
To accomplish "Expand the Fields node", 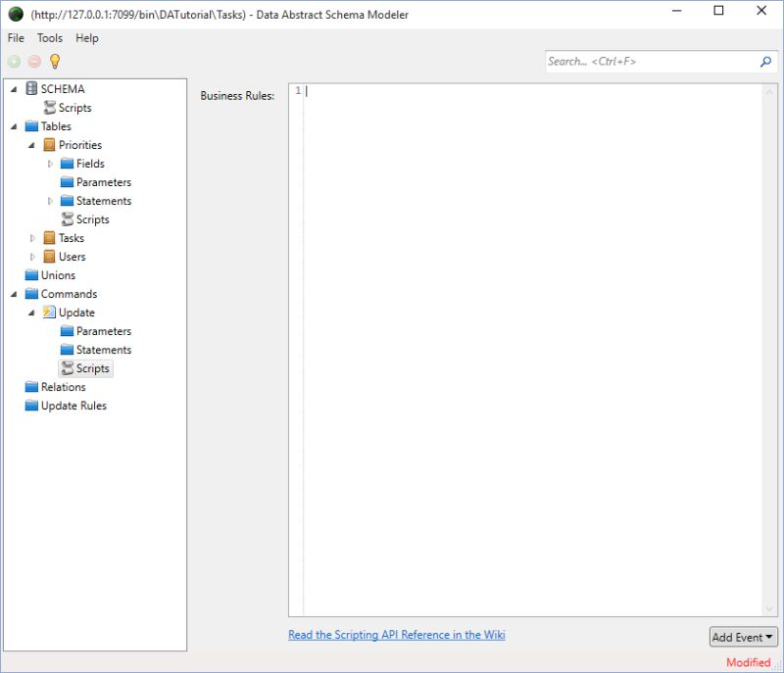I will (x=50, y=164).
